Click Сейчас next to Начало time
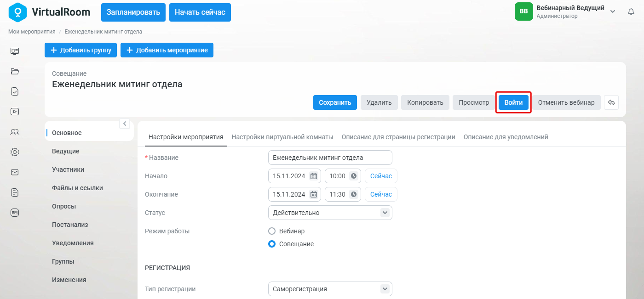644x299 pixels. pyautogui.click(x=381, y=176)
